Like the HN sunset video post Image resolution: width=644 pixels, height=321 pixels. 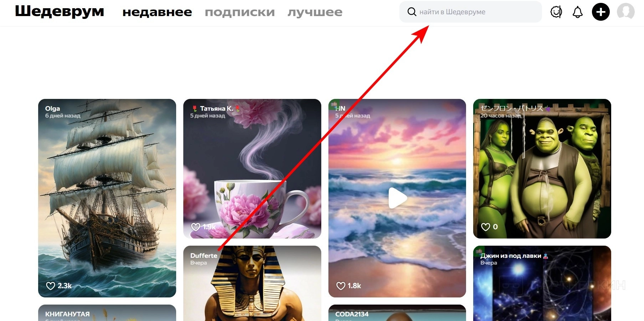pos(341,286)
